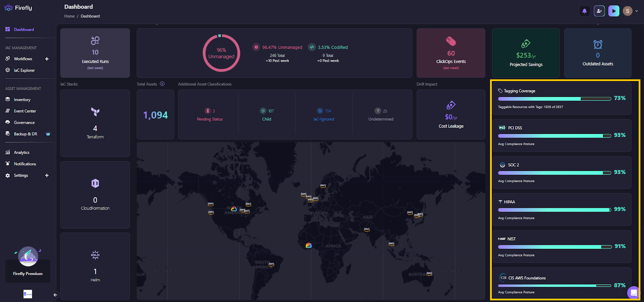Expand the profile dropdown chevron
The width and height of the screenshot is (644, 302).
pos(637,11)
